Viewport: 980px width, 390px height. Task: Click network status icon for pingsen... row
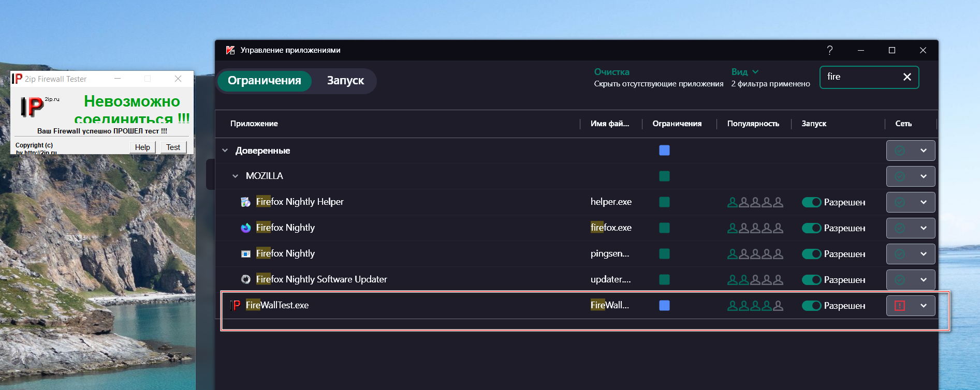pos(900,254)
